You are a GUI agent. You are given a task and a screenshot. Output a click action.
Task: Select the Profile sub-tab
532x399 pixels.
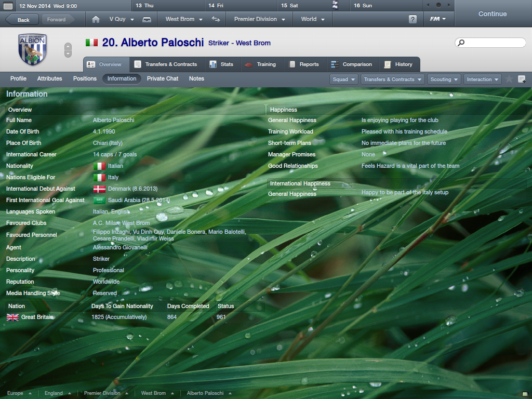click(18, 79)
